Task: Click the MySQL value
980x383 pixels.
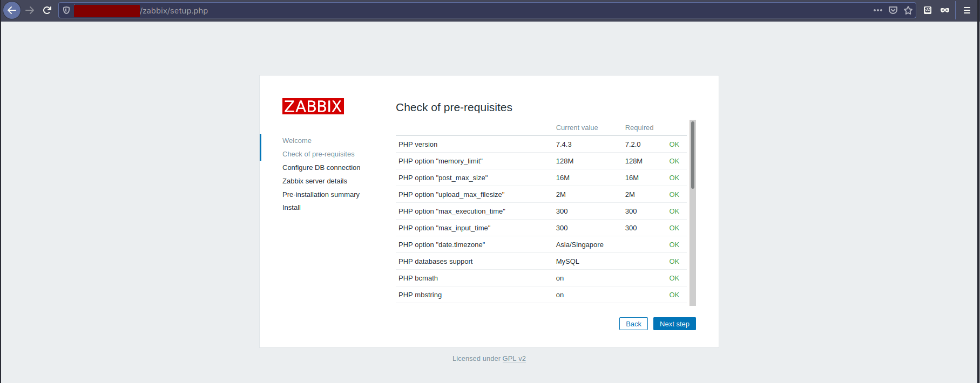Action: (567, 262)
